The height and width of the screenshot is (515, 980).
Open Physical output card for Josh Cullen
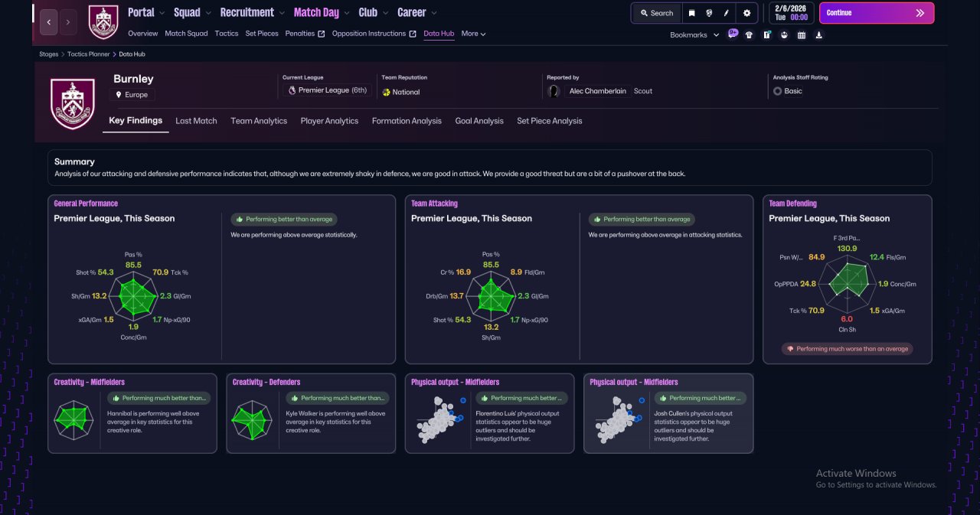coord(668,413)
